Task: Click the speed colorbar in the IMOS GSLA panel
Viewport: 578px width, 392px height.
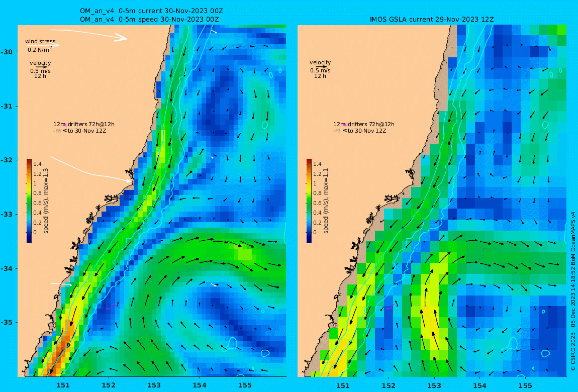Action: [309, 201]
